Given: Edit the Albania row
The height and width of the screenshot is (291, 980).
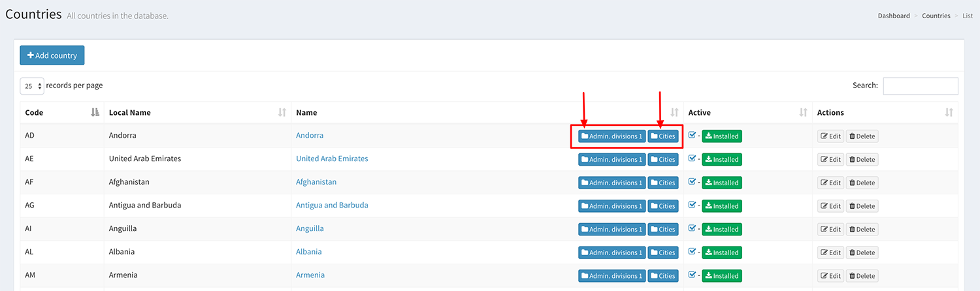Looking at the screenshot, I should coord(830,253).
